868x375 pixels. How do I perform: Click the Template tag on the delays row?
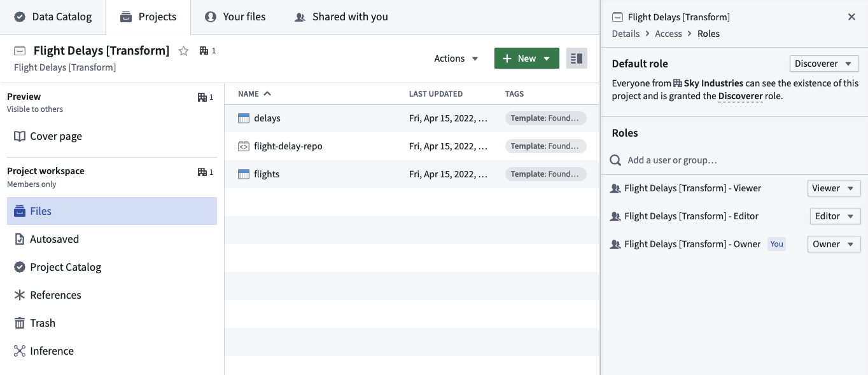point(546,118)
